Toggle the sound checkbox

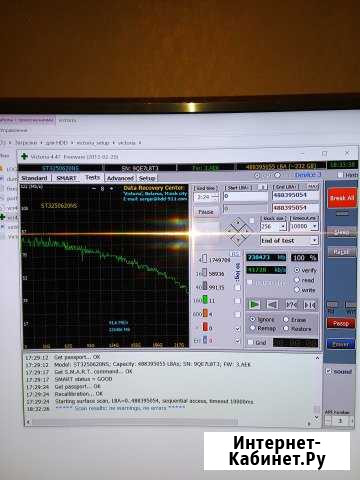[x=328, y=371]
